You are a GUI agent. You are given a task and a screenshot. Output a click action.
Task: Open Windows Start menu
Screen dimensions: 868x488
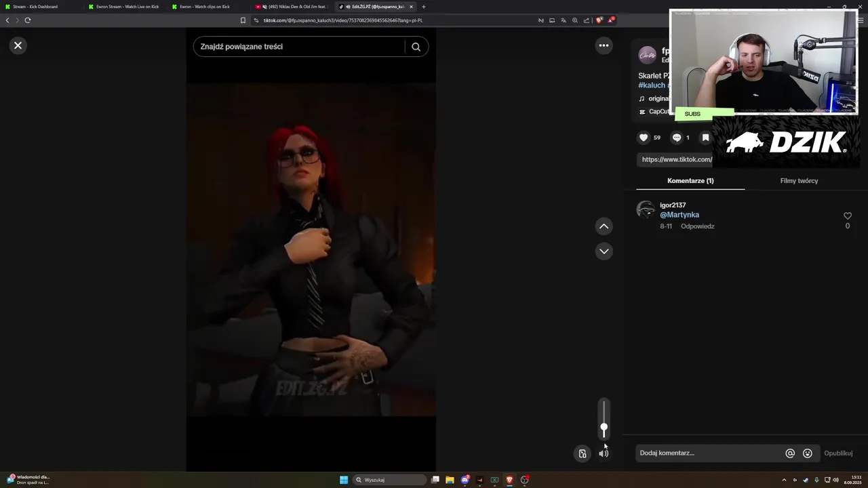coord(344,480)
